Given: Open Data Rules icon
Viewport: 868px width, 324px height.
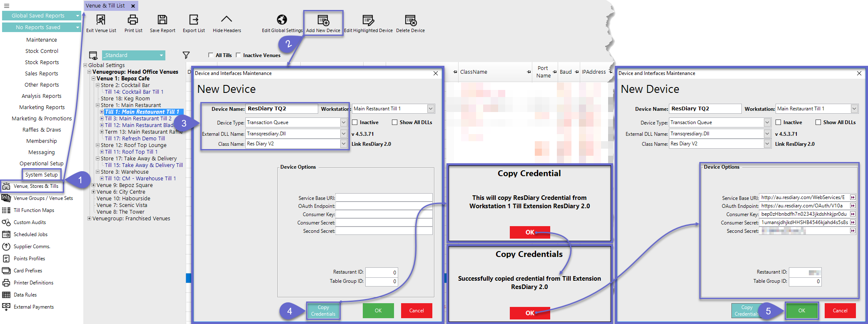Looking at the screenshot, I should (x=6, y=295).
